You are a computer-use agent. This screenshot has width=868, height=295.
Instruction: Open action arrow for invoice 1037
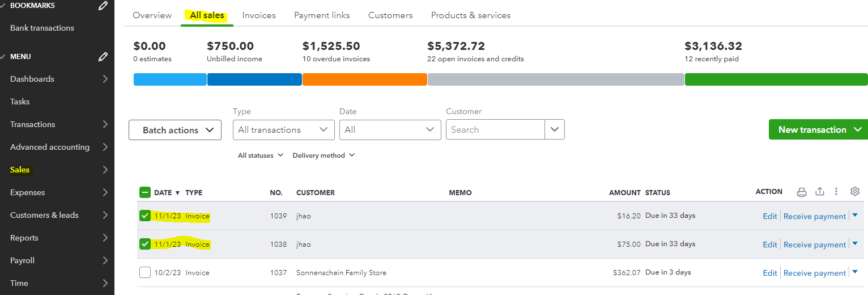point(855,272)
